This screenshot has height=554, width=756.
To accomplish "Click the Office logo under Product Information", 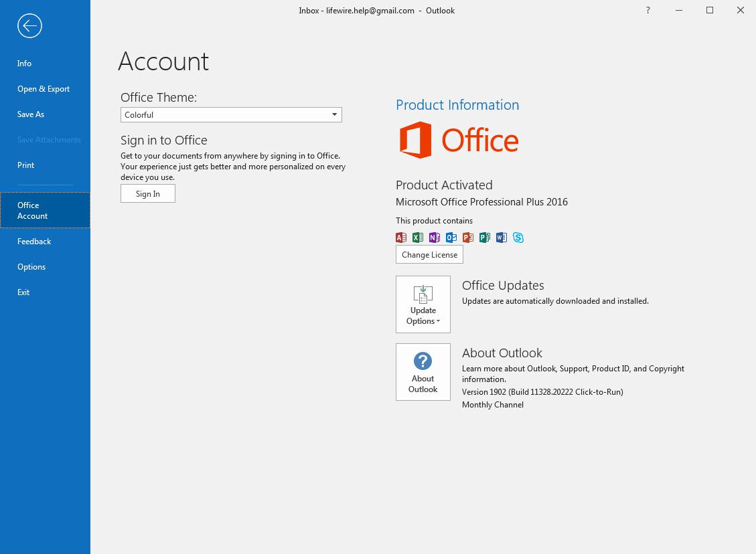I will 459,140.
